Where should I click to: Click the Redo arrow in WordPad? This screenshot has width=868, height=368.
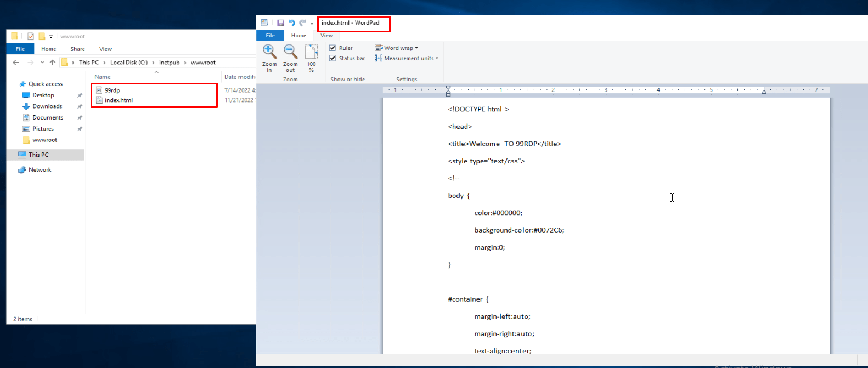[x=302, y=23]
